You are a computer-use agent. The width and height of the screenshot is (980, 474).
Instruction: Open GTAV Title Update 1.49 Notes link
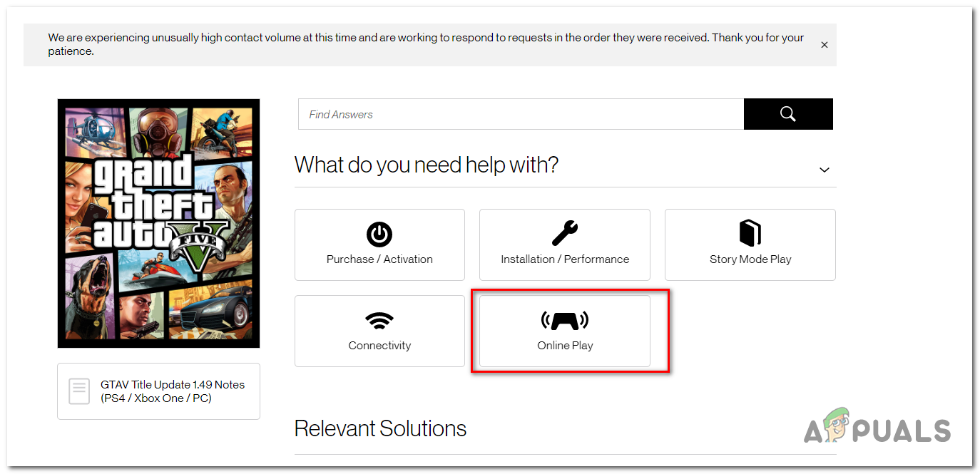click(173, 391)
